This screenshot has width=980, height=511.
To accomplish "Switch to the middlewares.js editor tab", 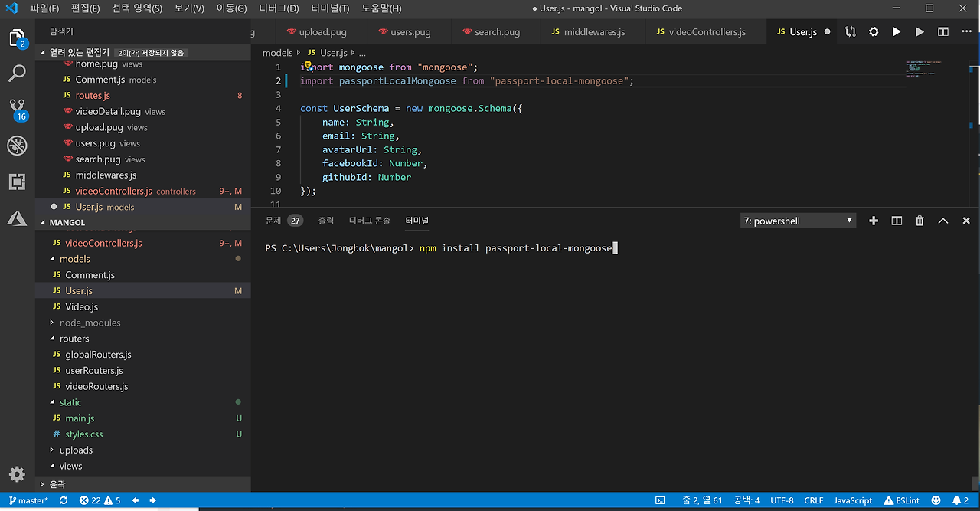I will (x=593, y=32).
